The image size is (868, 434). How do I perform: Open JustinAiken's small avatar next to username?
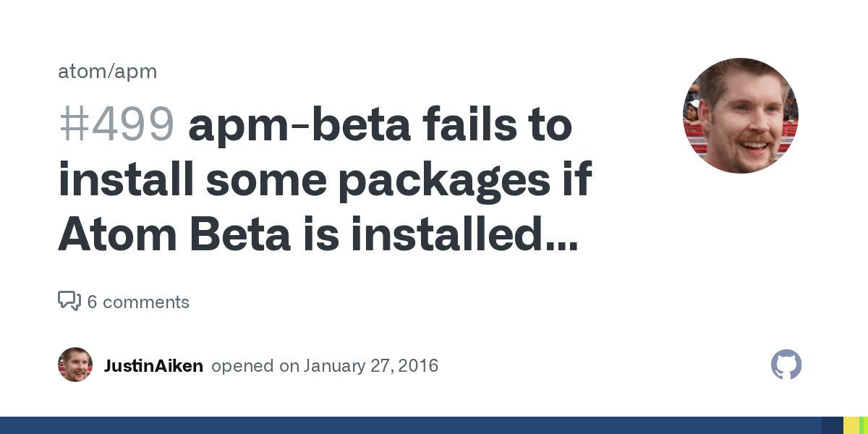click(x=75, y=365)
